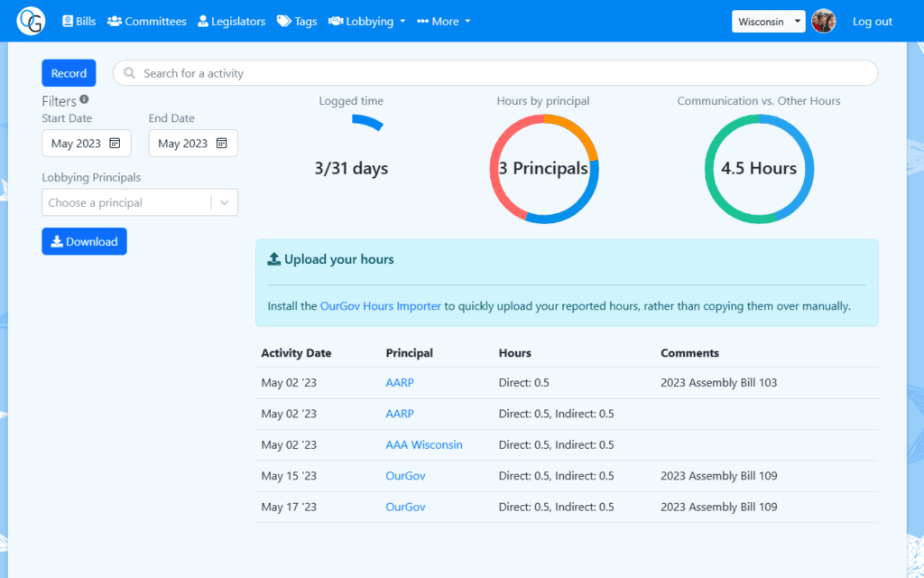This screenshot has width=924, height=578.
Task: Click the Lobbying handshake icon
Action: [336, 22]
